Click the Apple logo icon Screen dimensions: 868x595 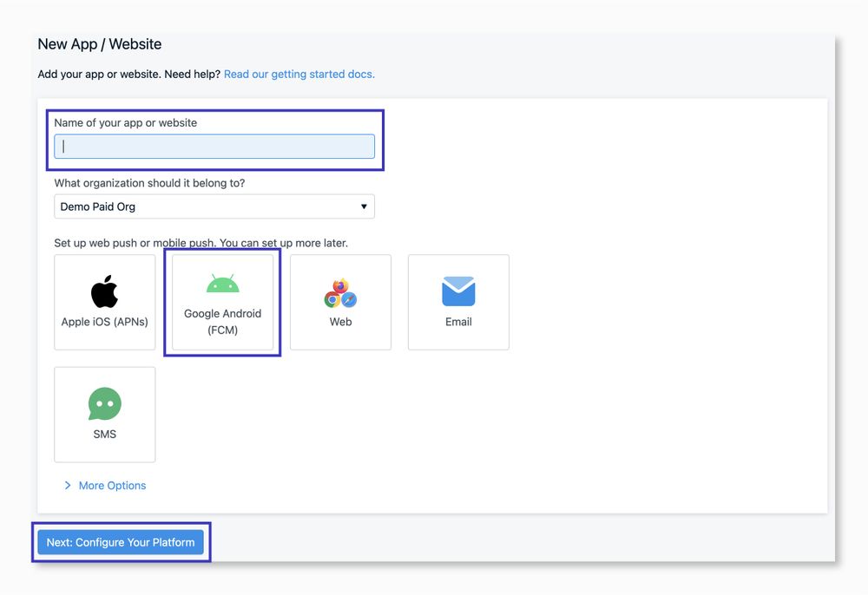click(104, 291)
